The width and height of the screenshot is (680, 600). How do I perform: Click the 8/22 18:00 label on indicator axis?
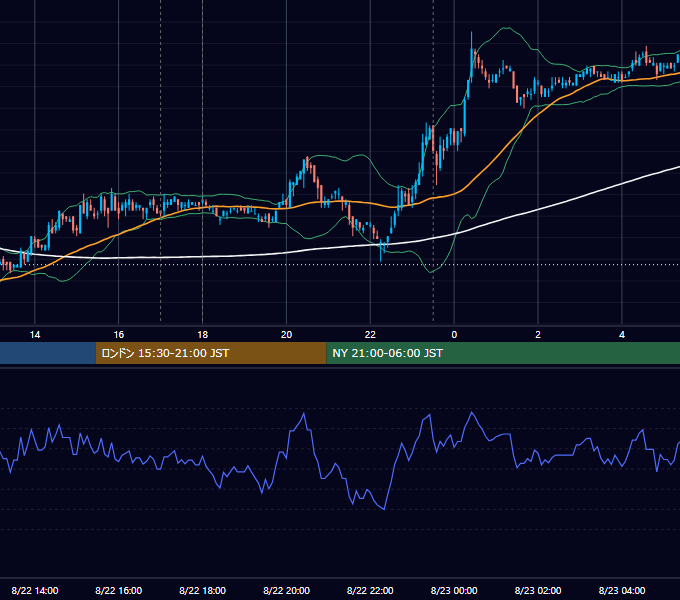(x=203, y=590)
